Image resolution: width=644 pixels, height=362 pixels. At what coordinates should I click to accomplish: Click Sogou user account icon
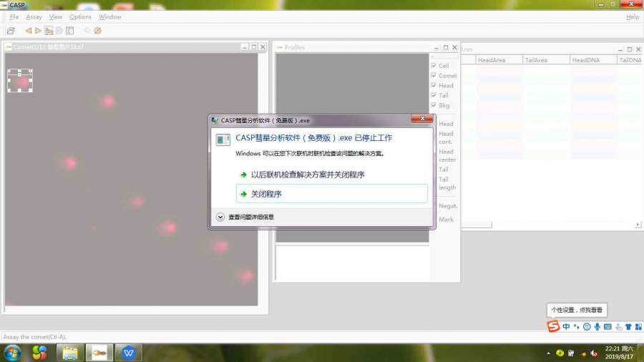618,327
